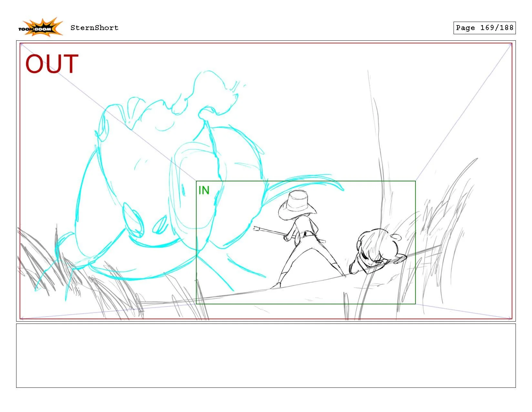Screen dimensions: 532x412
Task: Expand the empty caption box below the panel
Action: (x=266, y=357)
